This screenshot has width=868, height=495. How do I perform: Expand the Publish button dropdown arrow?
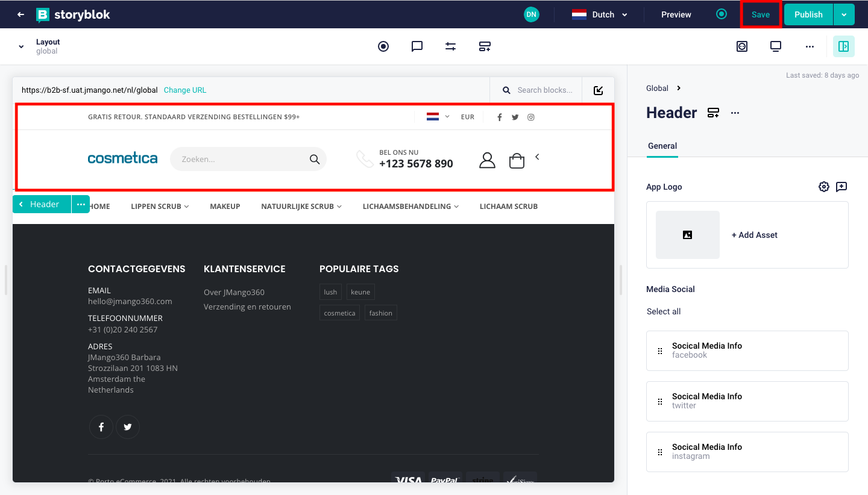coord(844,14)
